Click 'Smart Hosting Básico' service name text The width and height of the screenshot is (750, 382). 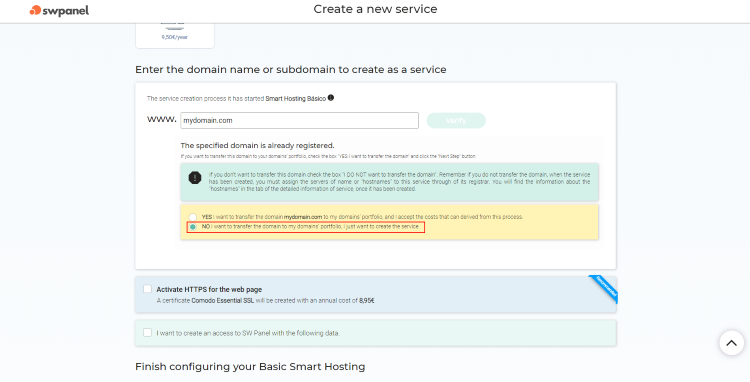coord(296,98)
